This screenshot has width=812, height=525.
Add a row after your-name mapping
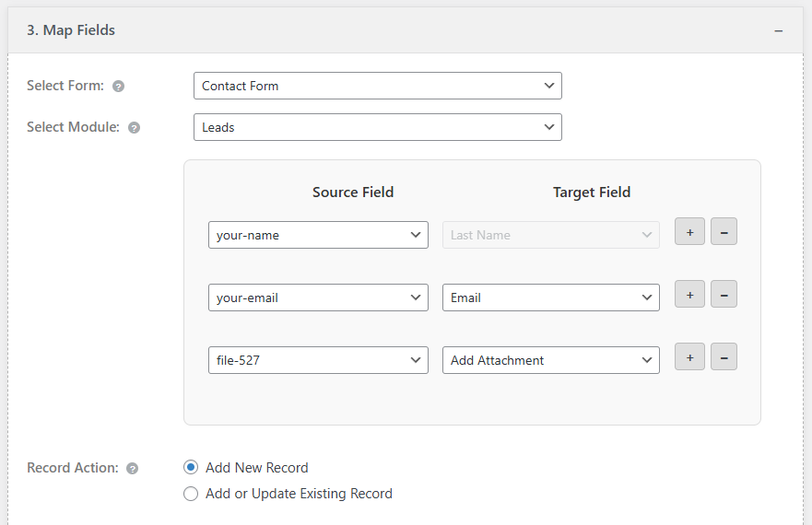tap(689, 232)
